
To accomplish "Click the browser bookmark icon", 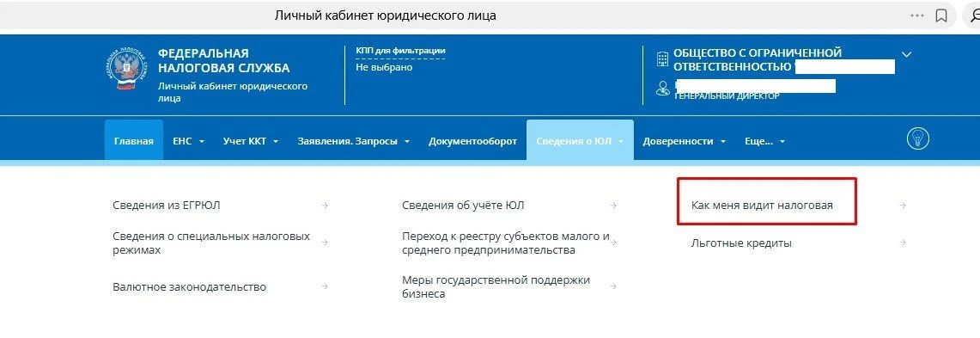I will pos(940,15).
